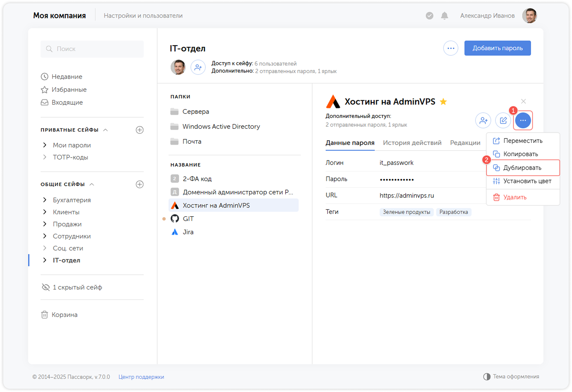Screen dimensions: 572x392
Task: Open Входящие inbox
Action: pyautogui.click(x=62, y=103)
